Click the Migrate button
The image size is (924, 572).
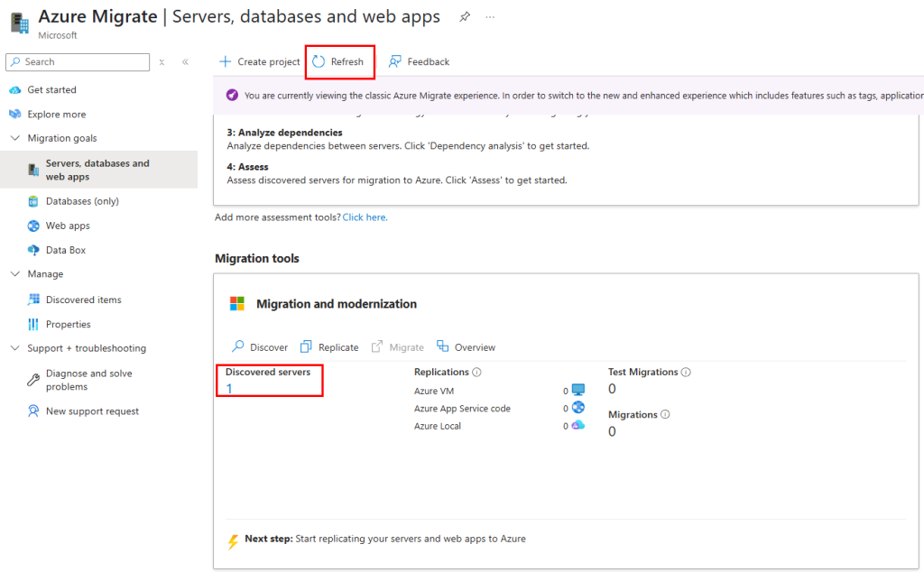398,347
